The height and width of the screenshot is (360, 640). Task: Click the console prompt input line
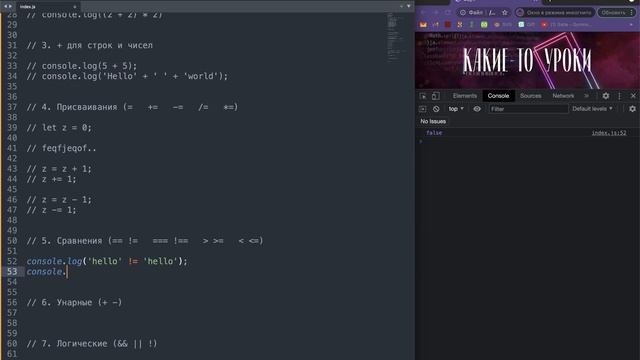tap(528, 141)
